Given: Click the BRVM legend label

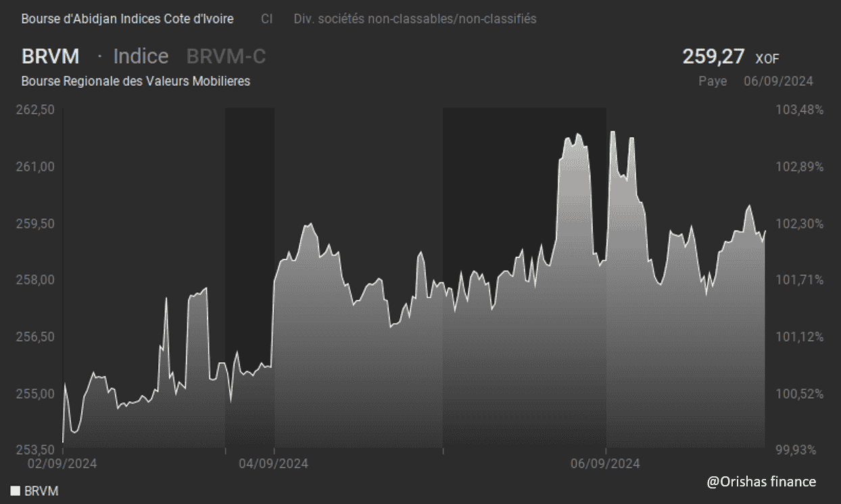Looking at the screenshot, I should click(41, 491).
